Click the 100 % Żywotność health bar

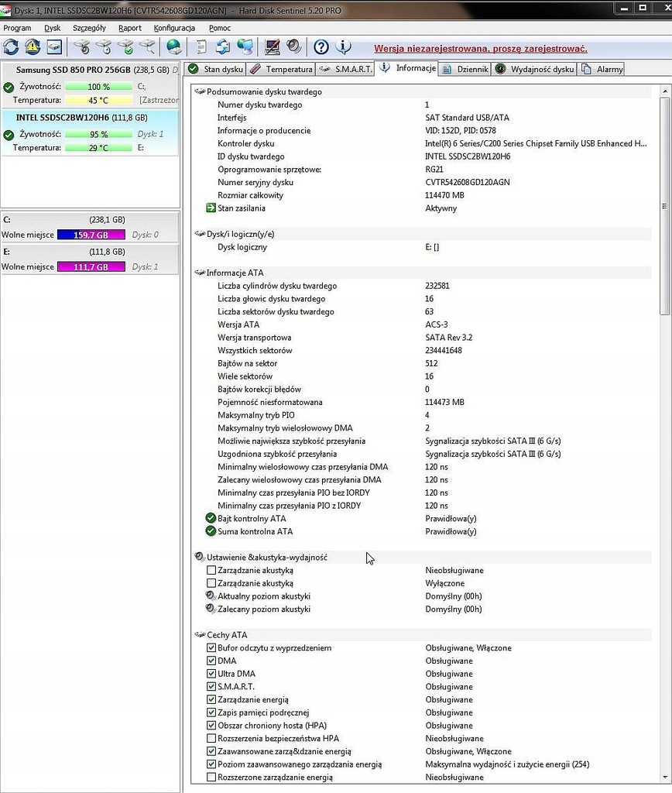(98, 87)
